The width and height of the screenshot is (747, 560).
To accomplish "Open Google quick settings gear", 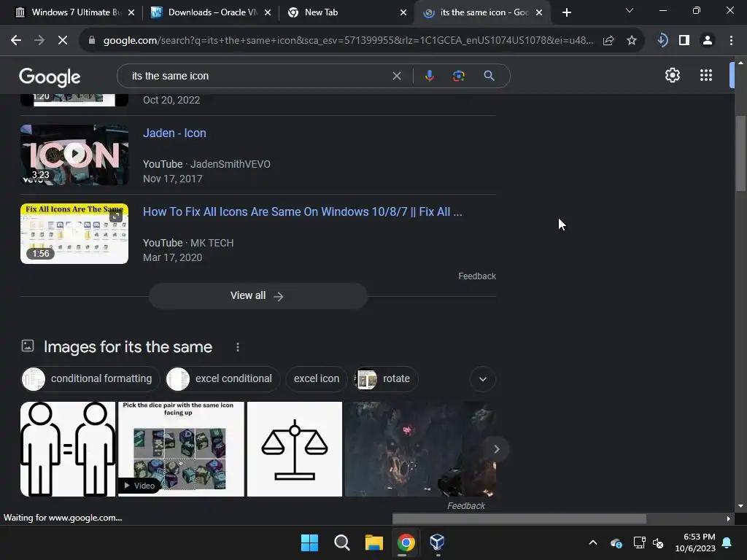I will (672, 75).
